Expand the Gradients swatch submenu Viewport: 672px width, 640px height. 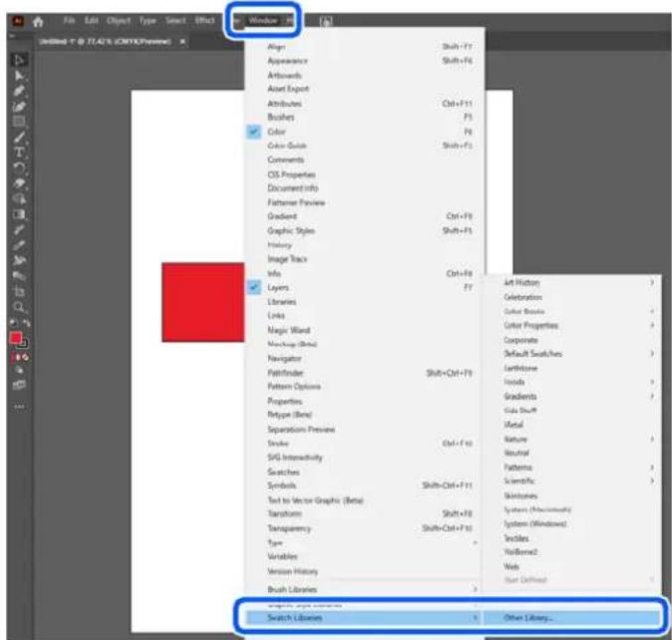click(573, 396)
